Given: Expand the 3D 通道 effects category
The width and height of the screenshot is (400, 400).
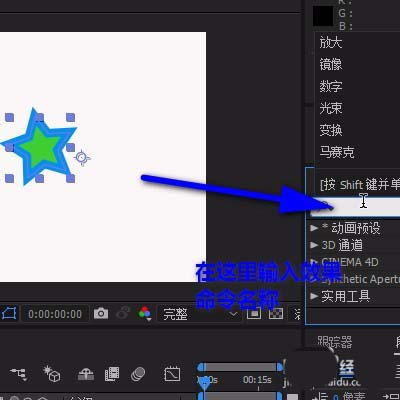Looking at the screenshot, I should click(313, 245).
